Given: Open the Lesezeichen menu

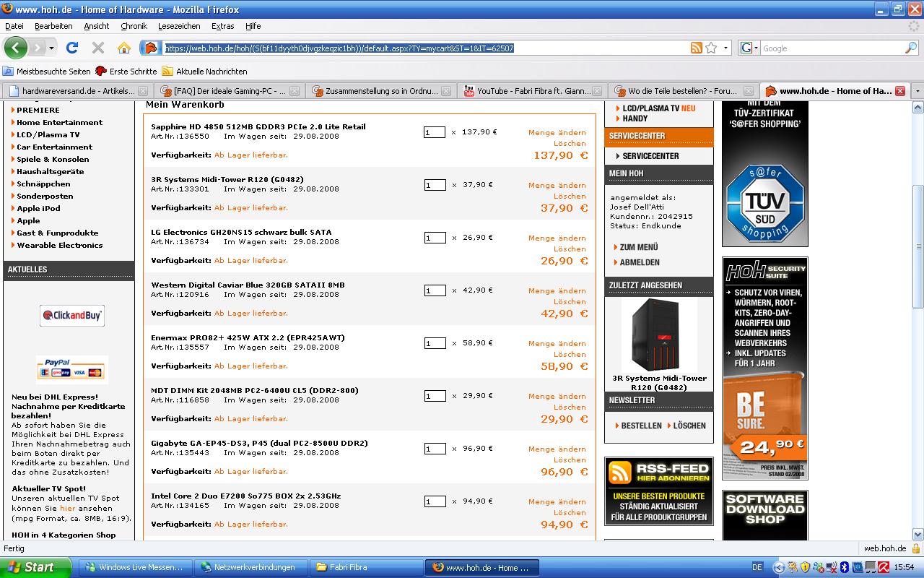Looking at the screenshot, I should point(179,26).
